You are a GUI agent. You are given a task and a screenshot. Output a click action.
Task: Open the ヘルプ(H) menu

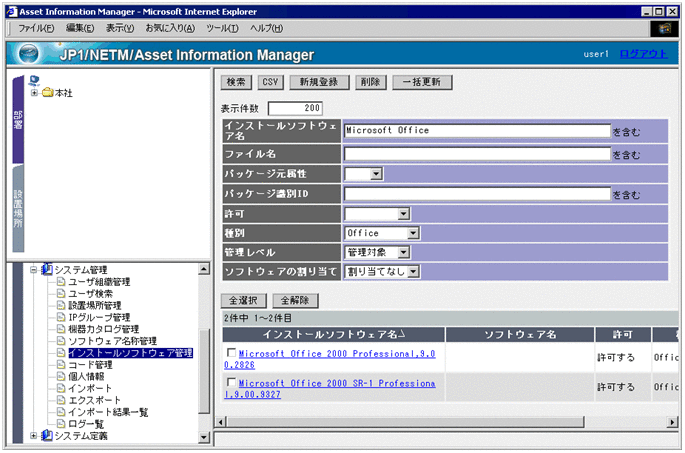click(266, 28)
